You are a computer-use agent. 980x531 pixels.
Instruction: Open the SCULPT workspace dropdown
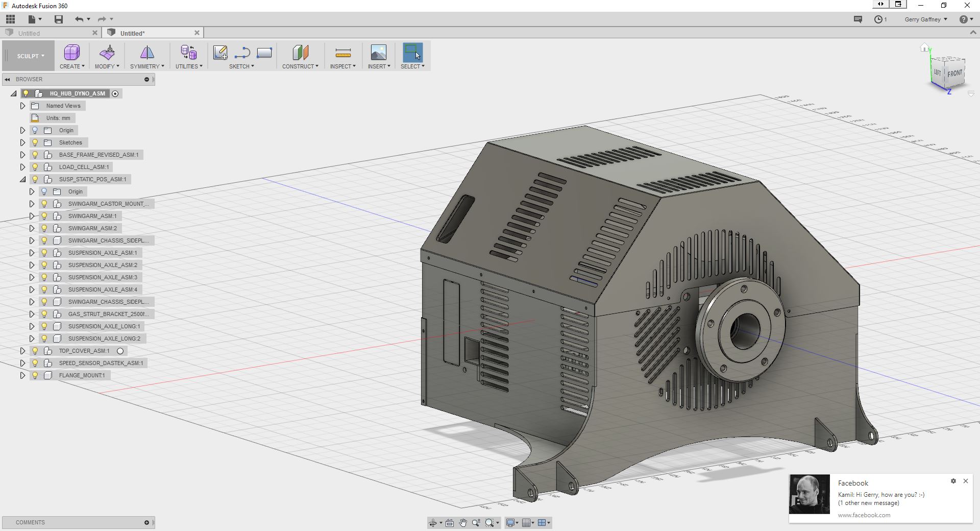click(x=30, y=56)
